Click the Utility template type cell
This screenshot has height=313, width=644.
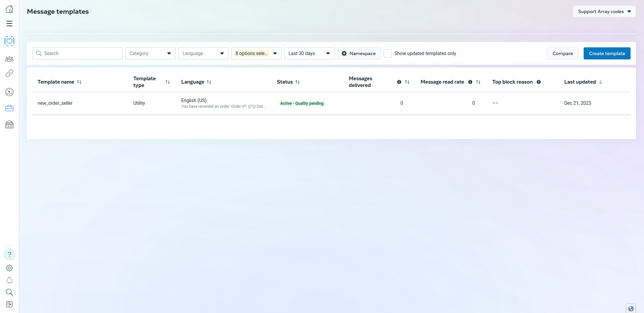click(x=139, y=103)
